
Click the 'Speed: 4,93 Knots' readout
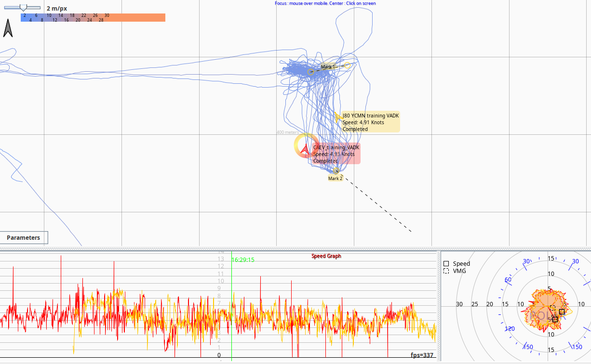coord(334,154)
